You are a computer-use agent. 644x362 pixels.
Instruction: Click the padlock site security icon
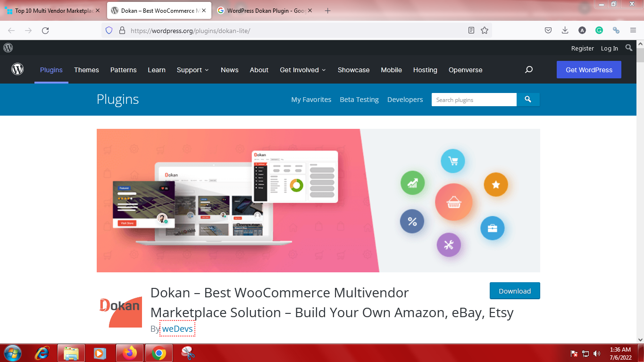pyautogui.click(x=122, y=30)
